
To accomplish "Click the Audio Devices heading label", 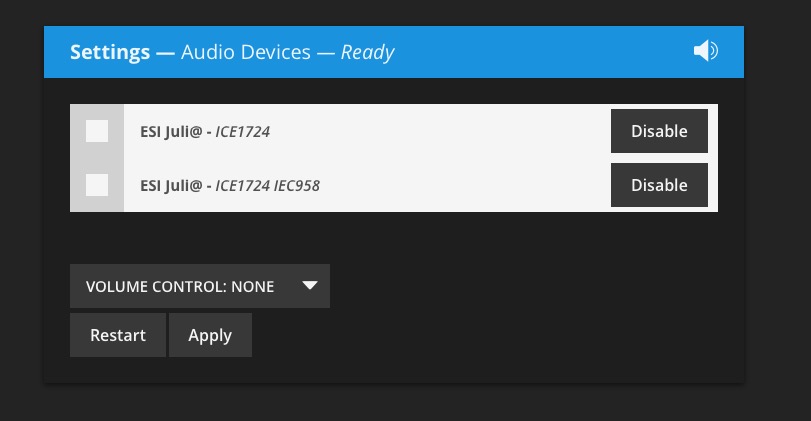I will (246, 52).
